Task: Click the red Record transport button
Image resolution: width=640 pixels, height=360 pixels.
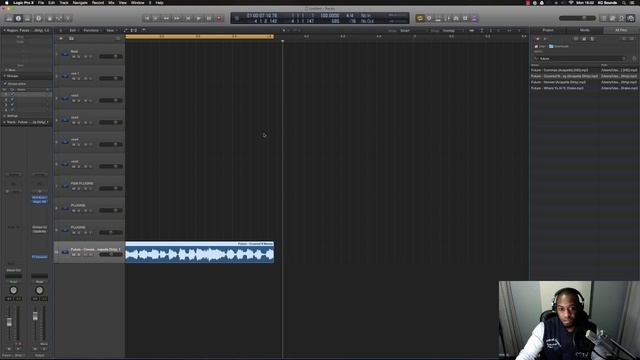Action: pyautogui.click(x=219, y=18)
